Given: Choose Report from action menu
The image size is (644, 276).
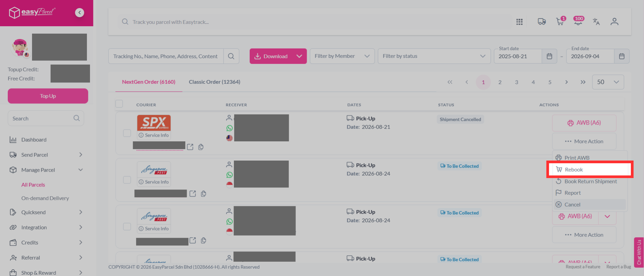Looking at the screenshot, I should (590, 193).
